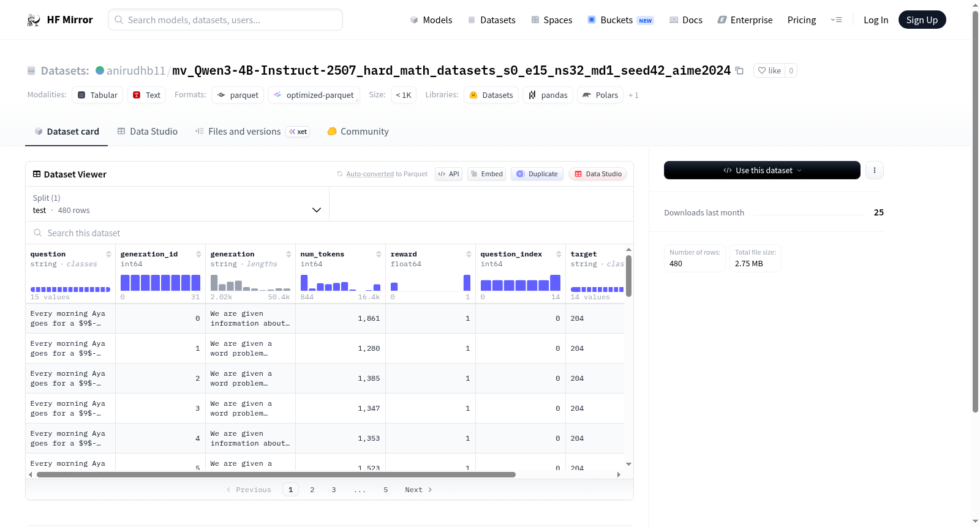Click the num_tokens histogram bars
This screenshot has height=527, width=980.
341,282
